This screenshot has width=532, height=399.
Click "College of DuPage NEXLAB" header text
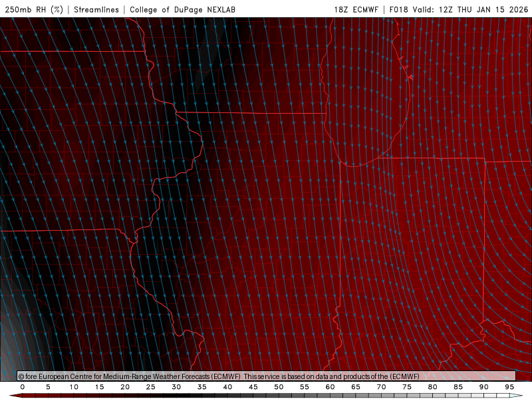pyautogui.click(x=182, y=9)
